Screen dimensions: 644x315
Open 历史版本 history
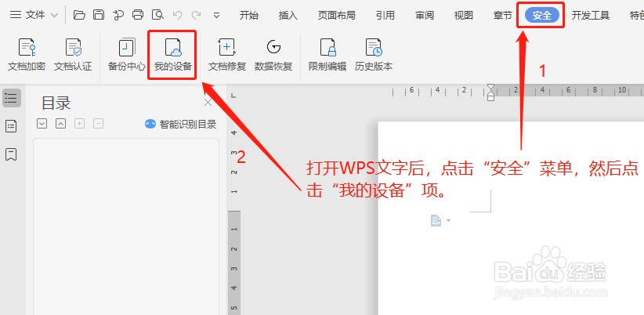pos(374,55)
